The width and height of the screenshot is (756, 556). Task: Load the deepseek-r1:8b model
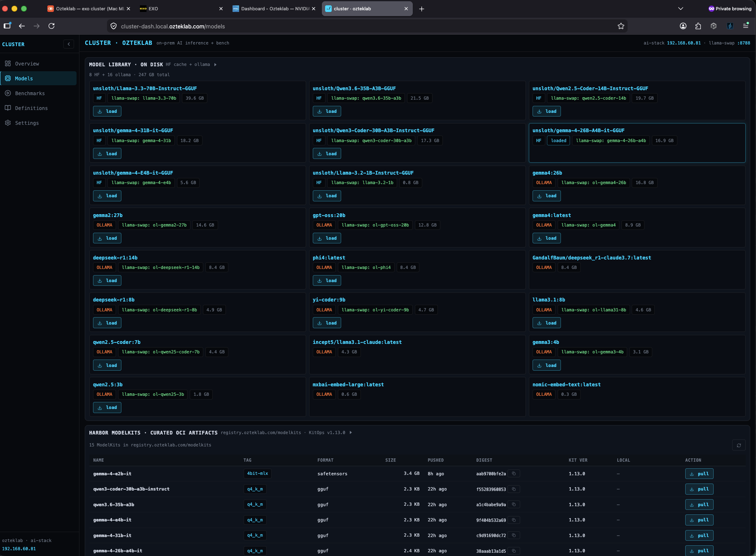[107, 323]
